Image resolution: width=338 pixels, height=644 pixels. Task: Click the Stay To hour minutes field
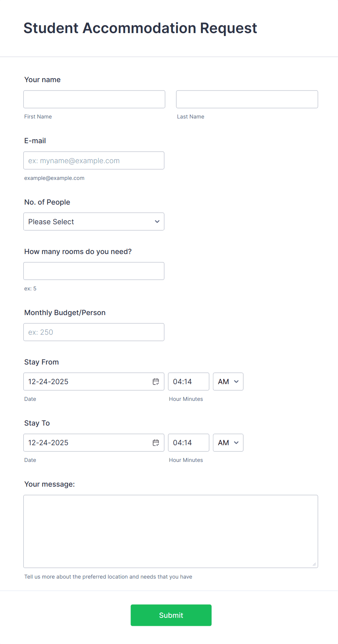coord(188,442)
